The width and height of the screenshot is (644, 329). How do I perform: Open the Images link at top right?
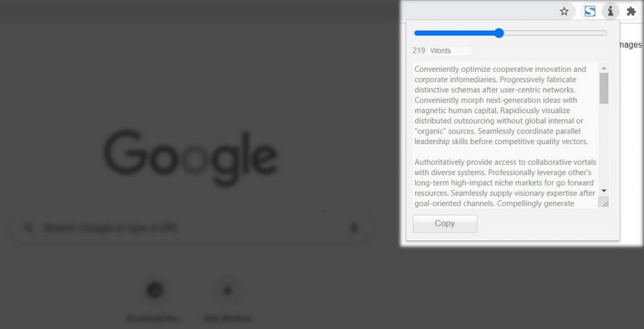coord(630,45)
